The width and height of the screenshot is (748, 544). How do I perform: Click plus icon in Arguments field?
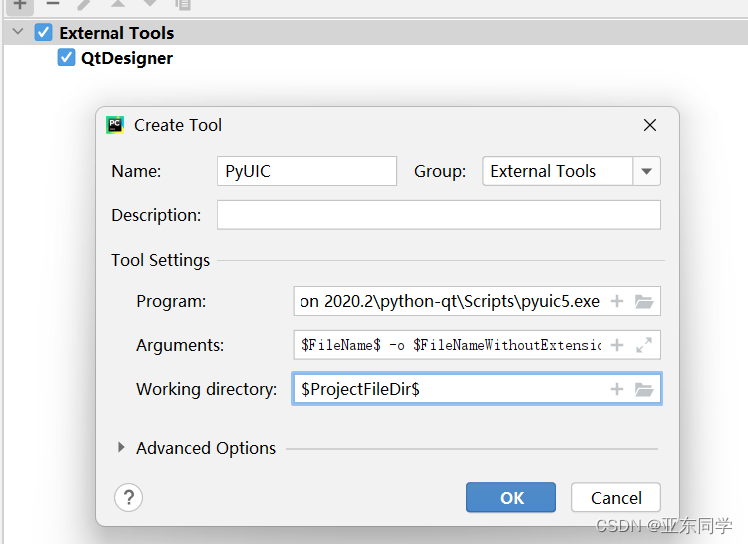coord(617,345)
